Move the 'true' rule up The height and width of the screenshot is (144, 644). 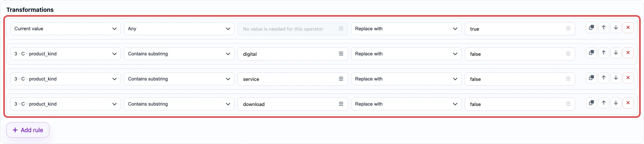tap(604, 28)
